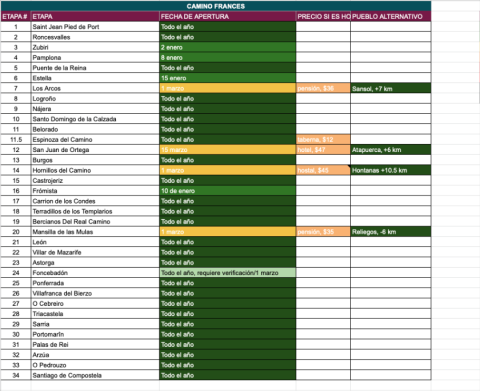The width and height of the screenshot is (480, 391).
Task: Select the Saint Jean Pied de Port cell
Action: (95, 27)
